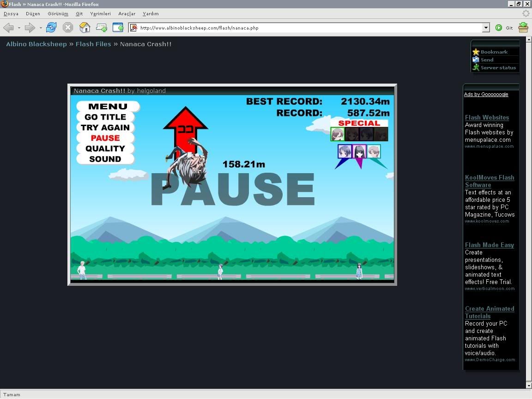
Task: Open the Git menu
Action: [79, 13]
